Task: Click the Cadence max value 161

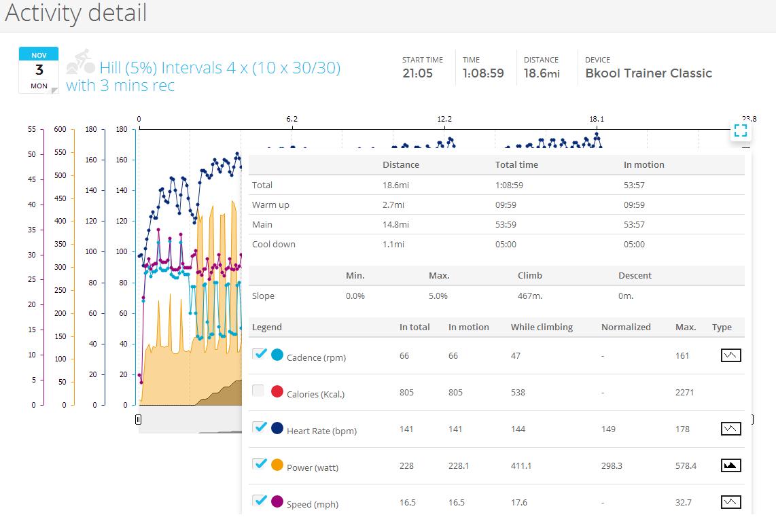Action: (682, 356)
